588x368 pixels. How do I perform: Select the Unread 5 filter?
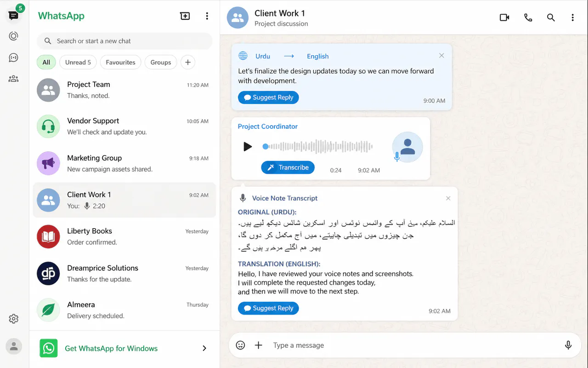pyautogui.click(x=78, y=62)
